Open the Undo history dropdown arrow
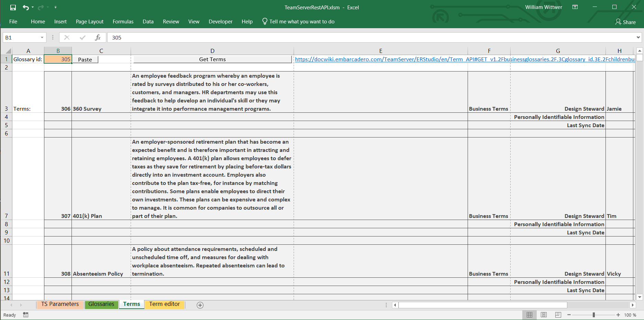This screenshot has width=644, height=320. [33, 7]
